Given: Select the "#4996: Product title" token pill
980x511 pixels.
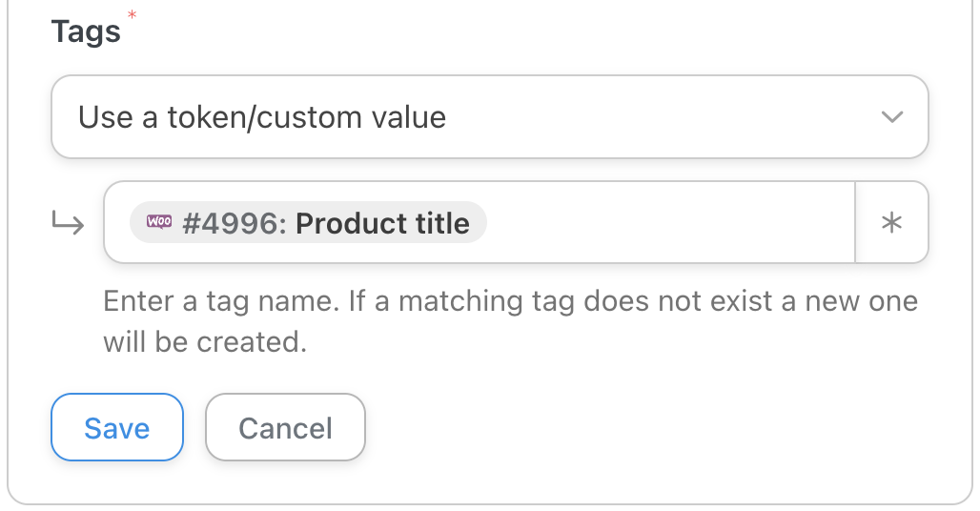Looking at the screenshot, I should point(308,223).
